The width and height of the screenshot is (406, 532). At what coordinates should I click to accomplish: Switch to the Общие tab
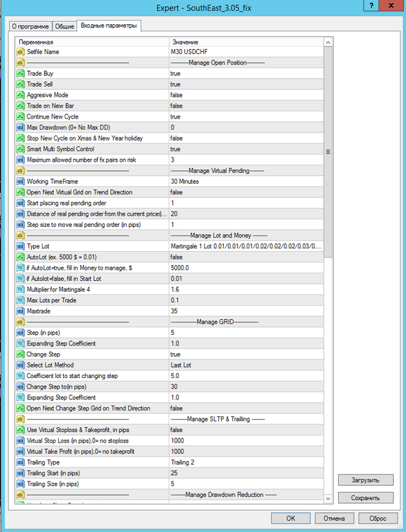[x=64, y=26]
